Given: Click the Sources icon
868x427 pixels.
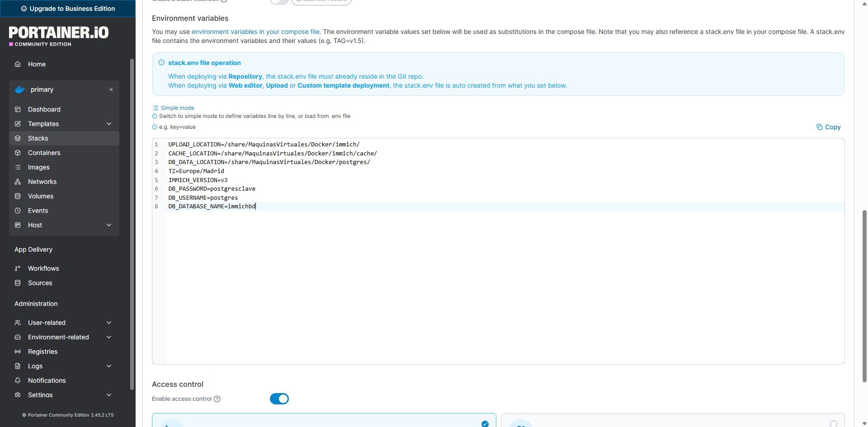Looking at the screenshot, I should coord(18,283).
